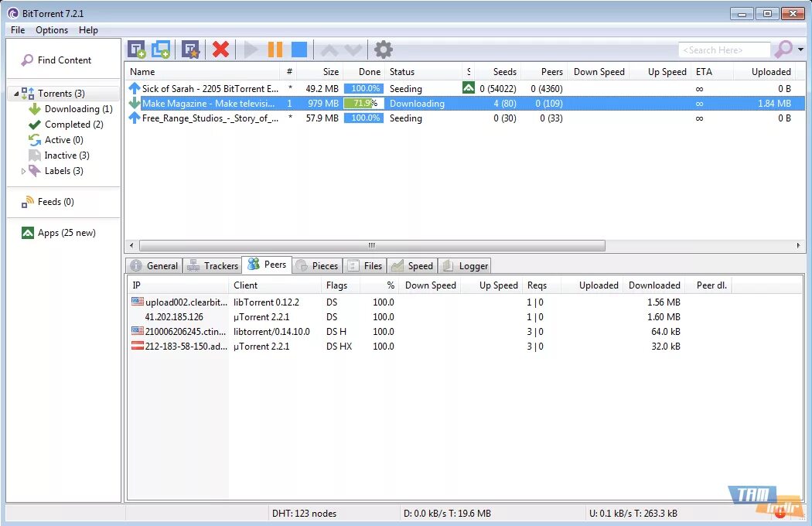Image resolution: width=812 pixels, height=526 pixels.
Task: Sort torrents by Done column header
Action: 363,72
